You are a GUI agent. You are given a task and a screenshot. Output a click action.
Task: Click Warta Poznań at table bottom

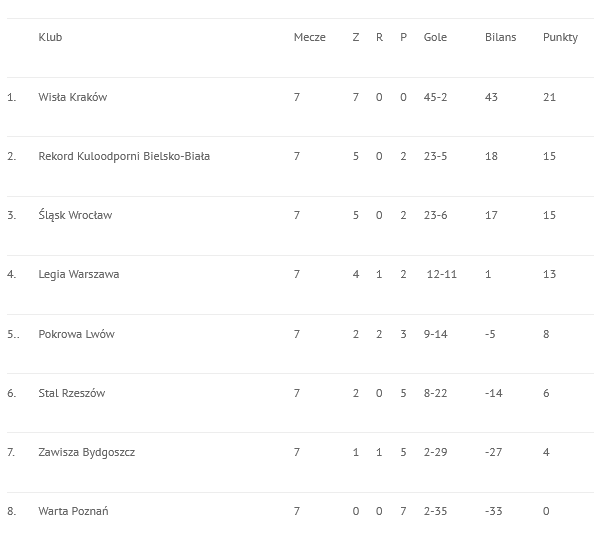tap(73, 511)
